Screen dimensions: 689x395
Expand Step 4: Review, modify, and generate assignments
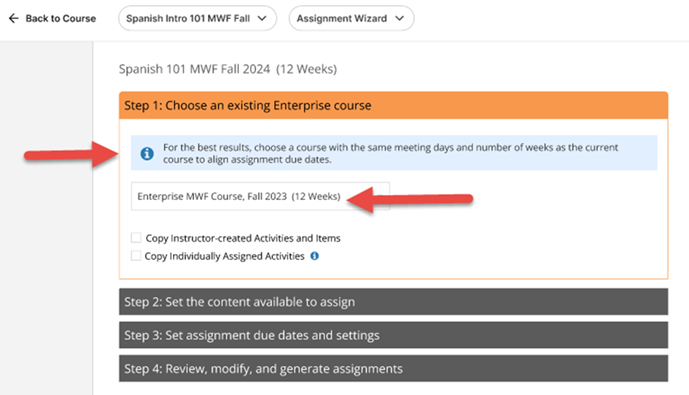coord(393,368)
